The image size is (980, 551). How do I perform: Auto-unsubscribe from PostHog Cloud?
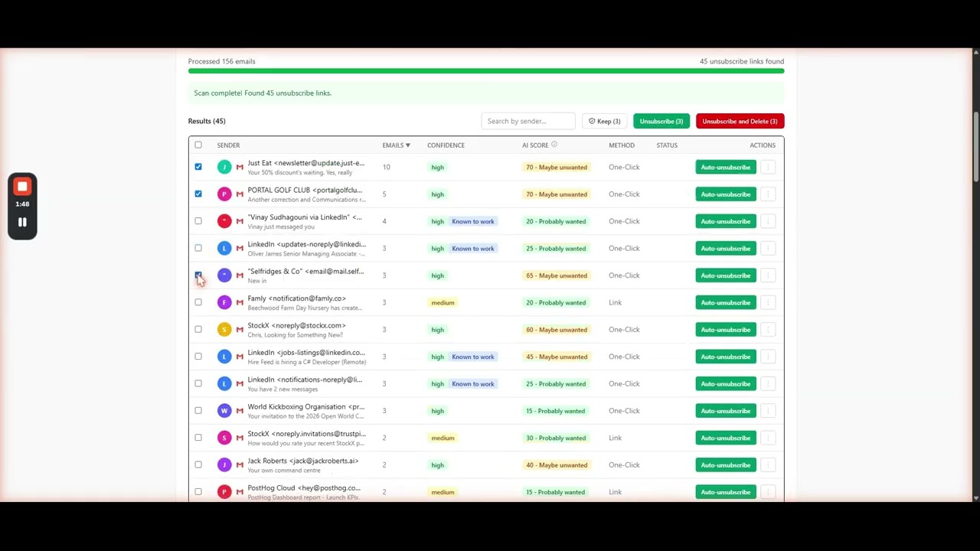(x=726, y=492)
